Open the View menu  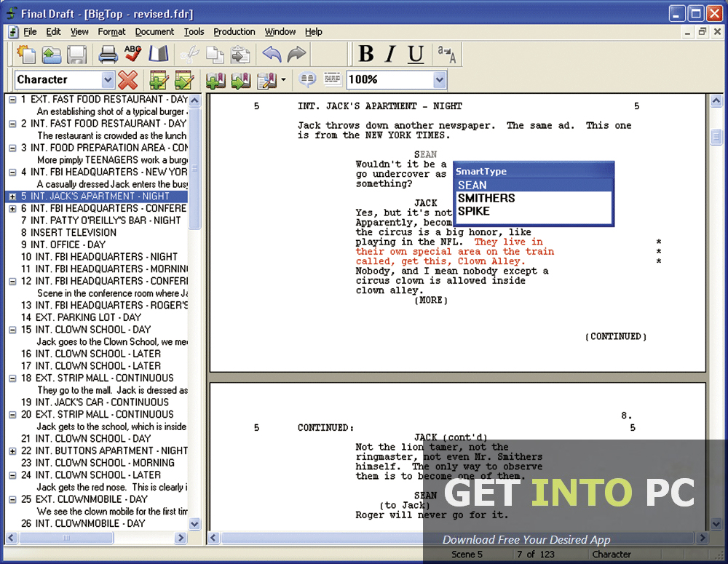pyautogui.click(x=79, y=31)
